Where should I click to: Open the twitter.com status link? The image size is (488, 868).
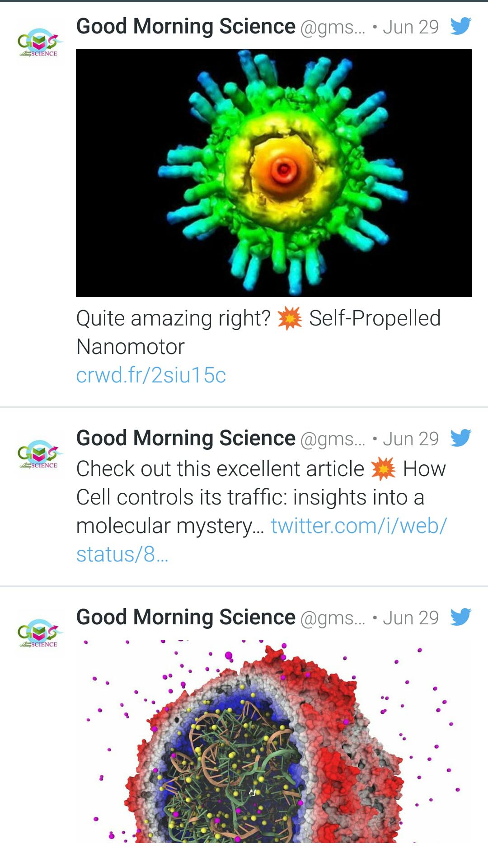[357, 525]
